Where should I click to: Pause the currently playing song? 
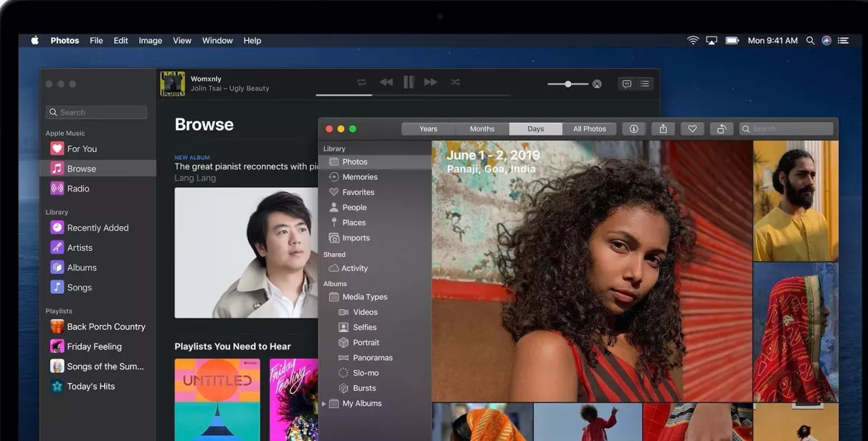(408, 82)
